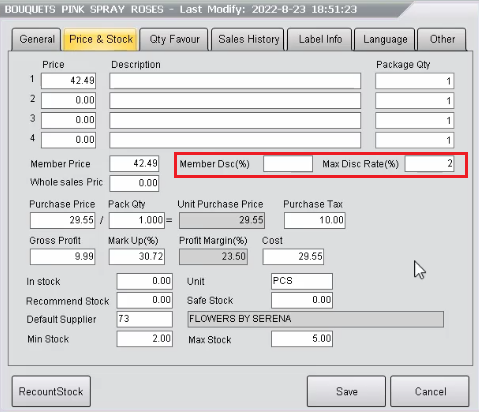
Task: Click the title text BOUQUETS PINK SPRAY ROSES
Action: pos(84,9)
